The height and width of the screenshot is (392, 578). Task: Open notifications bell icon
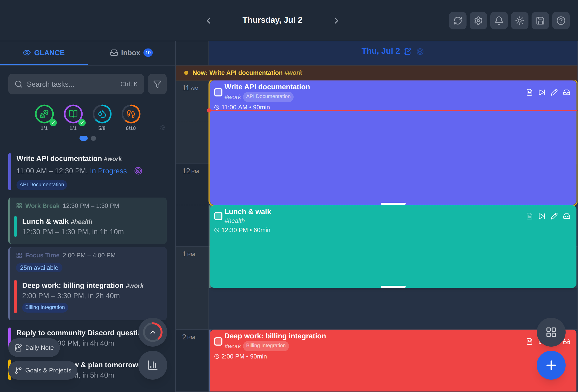point(499,21)
